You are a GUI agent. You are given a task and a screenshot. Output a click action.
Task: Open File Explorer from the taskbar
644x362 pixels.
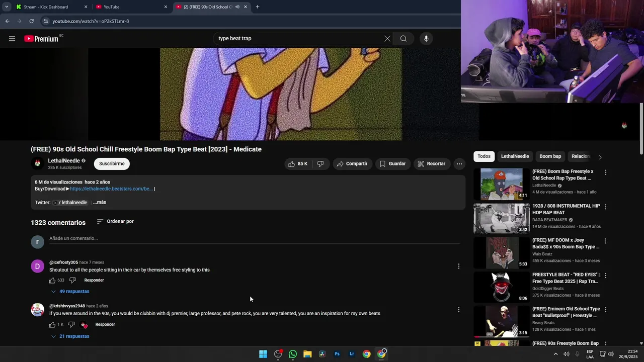(307, 354)
